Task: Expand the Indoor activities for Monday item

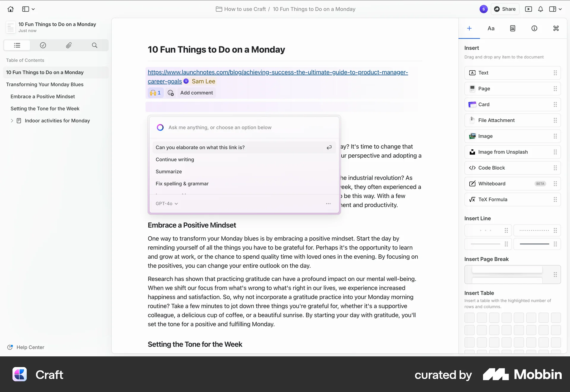Action: (12, 121)
